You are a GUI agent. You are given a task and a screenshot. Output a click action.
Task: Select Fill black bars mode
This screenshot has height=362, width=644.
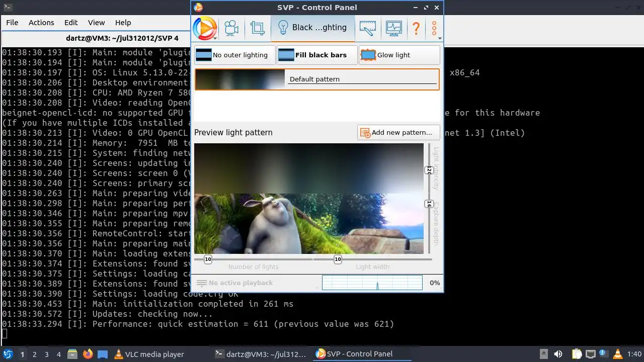[317, 55]
